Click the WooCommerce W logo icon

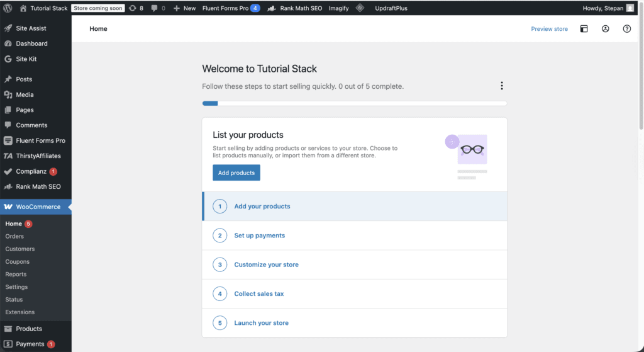click(x=8, y=207)
